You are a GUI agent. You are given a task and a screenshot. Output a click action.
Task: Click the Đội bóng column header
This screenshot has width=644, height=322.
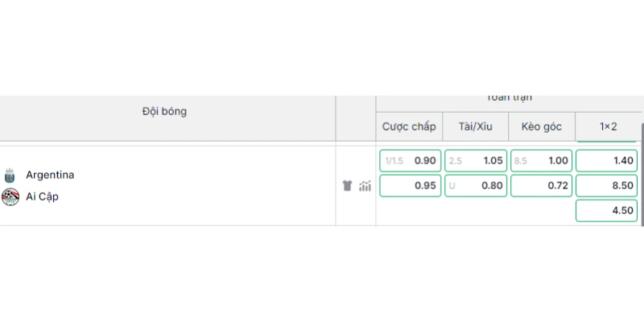[x=164, y=111]
